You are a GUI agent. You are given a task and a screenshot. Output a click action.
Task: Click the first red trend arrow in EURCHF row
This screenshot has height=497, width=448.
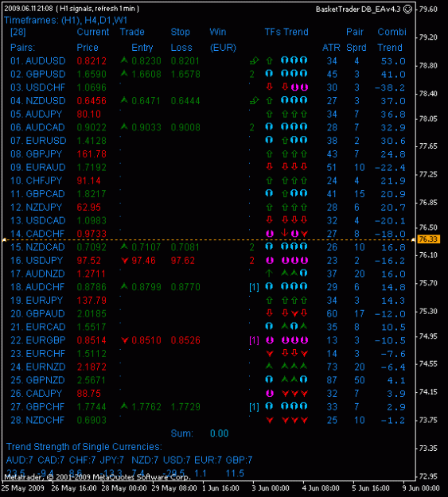point(270,353)
